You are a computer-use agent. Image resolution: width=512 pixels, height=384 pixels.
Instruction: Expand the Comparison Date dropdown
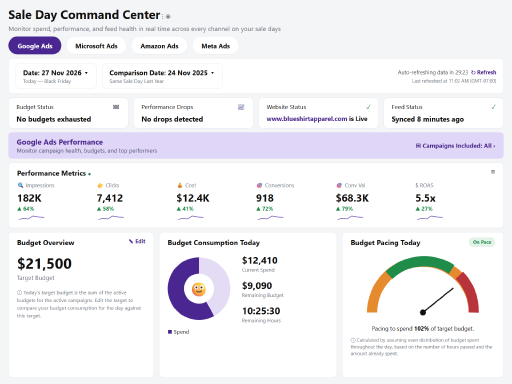coord(162,76)
